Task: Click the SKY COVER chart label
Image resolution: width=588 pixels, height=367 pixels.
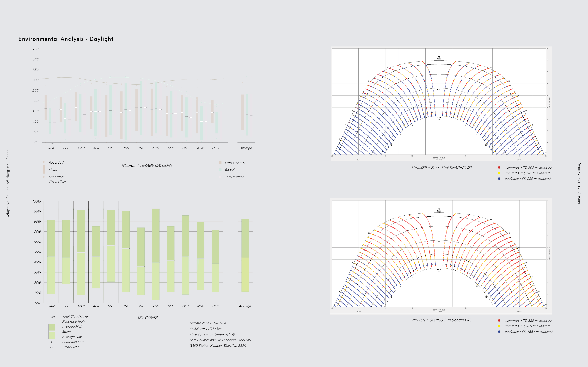Action: click(147, 317)
